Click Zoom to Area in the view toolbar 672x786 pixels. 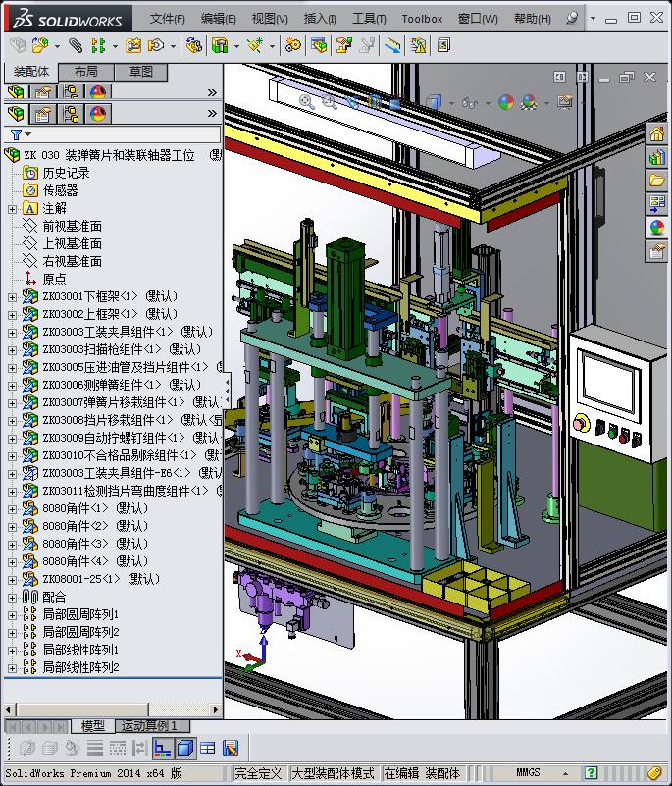point(330,102)
